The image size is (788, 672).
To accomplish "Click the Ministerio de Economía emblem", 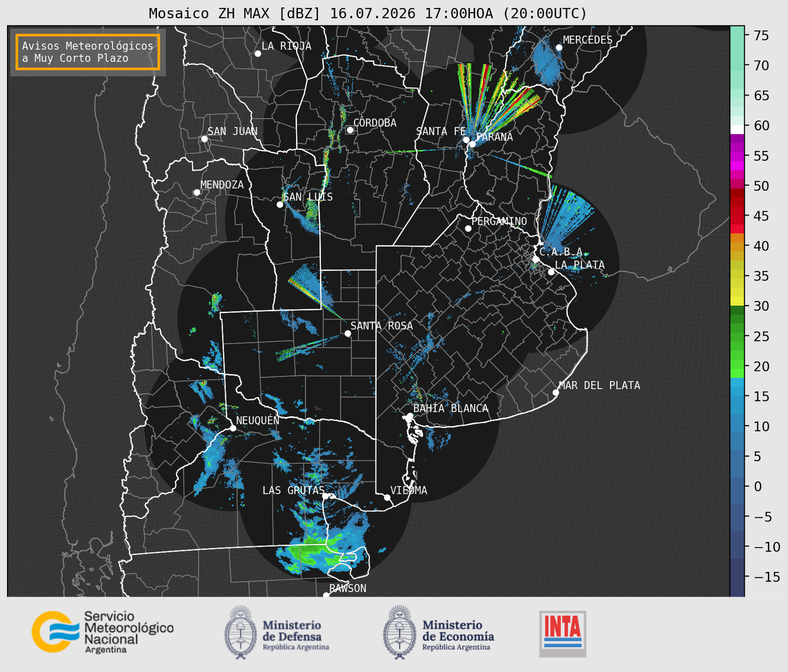I will click(x=400, y=632).
